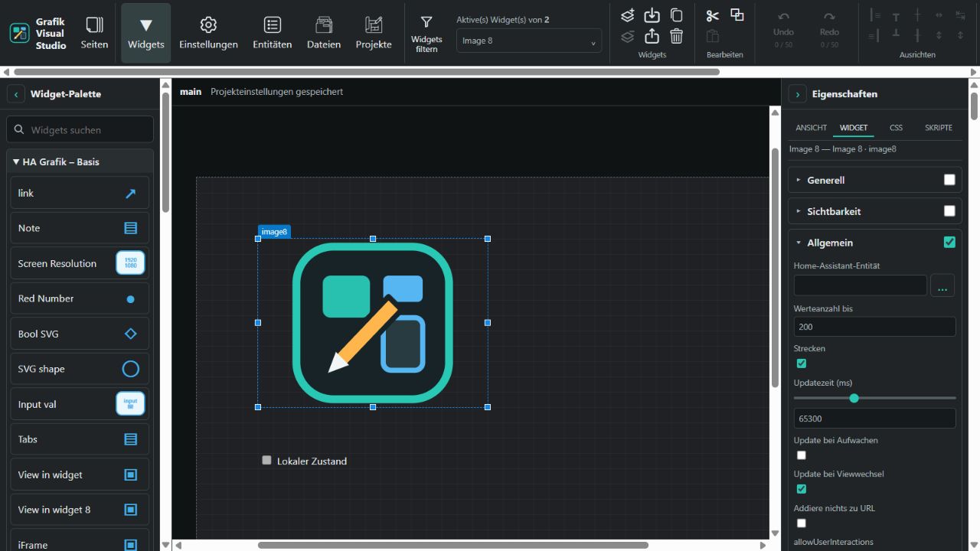Cut the widget with the scissors icon
Screen dimensions: 980x551
coord(713,15)
